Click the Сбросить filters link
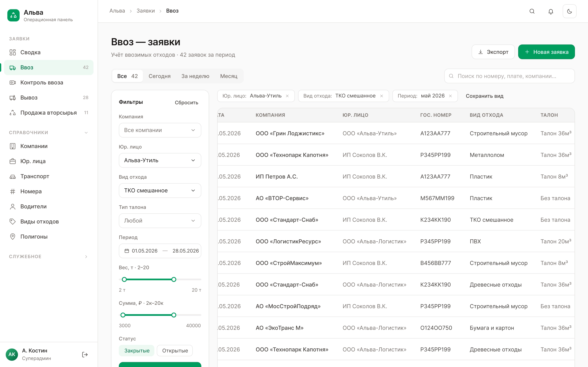 point(186,103)
